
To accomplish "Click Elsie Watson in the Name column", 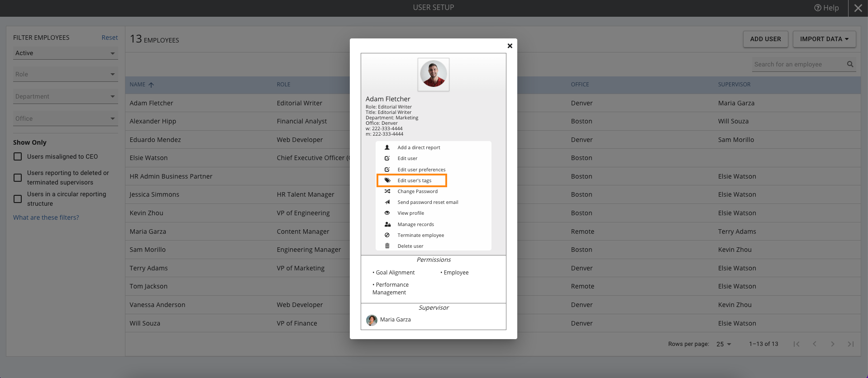I will pos(148,158).
